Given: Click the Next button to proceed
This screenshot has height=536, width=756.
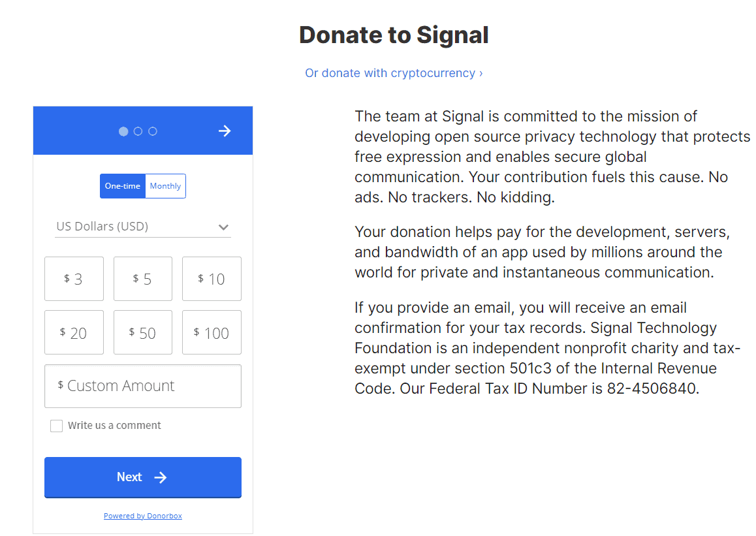Looking at the screenshot, I should [143, 477].
